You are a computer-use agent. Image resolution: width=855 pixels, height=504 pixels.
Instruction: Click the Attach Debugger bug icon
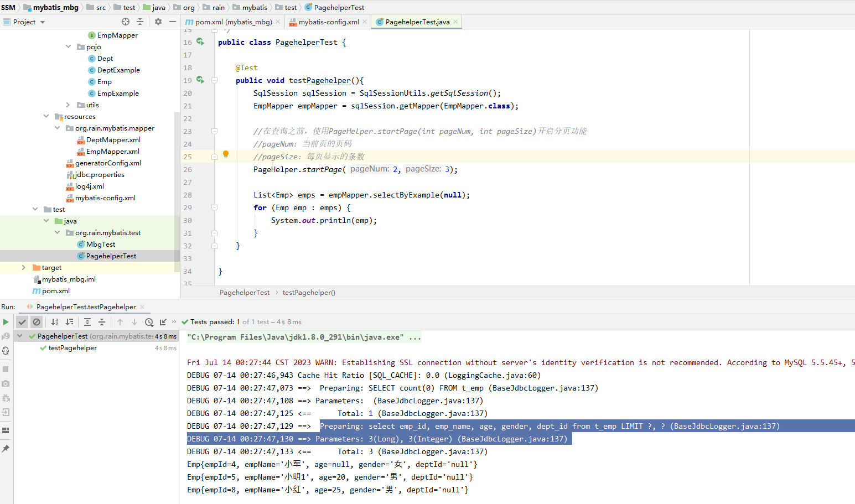[6, 398]
